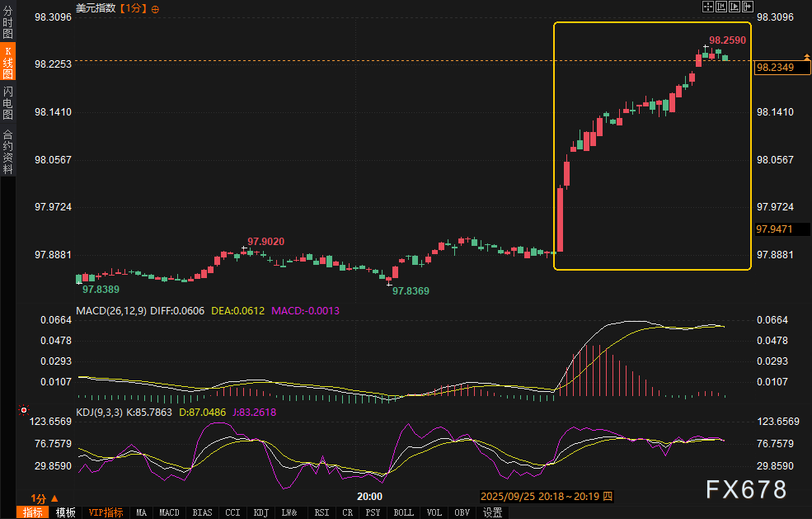Click the cursor price tag 97.9471
The height and width of the screenshot is (519, 812).
(781, 229)
